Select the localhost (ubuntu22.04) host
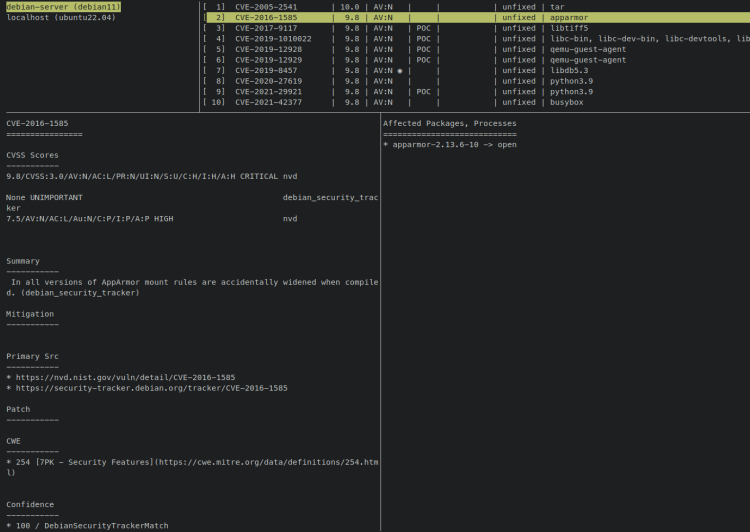 61,17
